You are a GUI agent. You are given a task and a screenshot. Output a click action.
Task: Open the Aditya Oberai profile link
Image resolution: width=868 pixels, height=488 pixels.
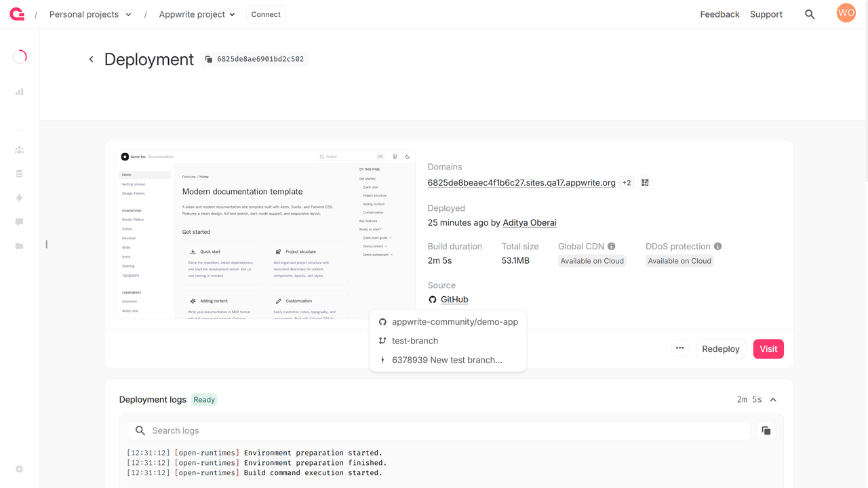[530, 222]
